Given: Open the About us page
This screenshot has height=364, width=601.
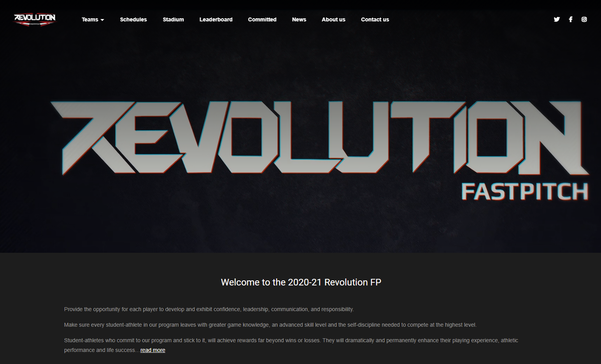Looking at the screenshot, I should [x=333, y=19].
